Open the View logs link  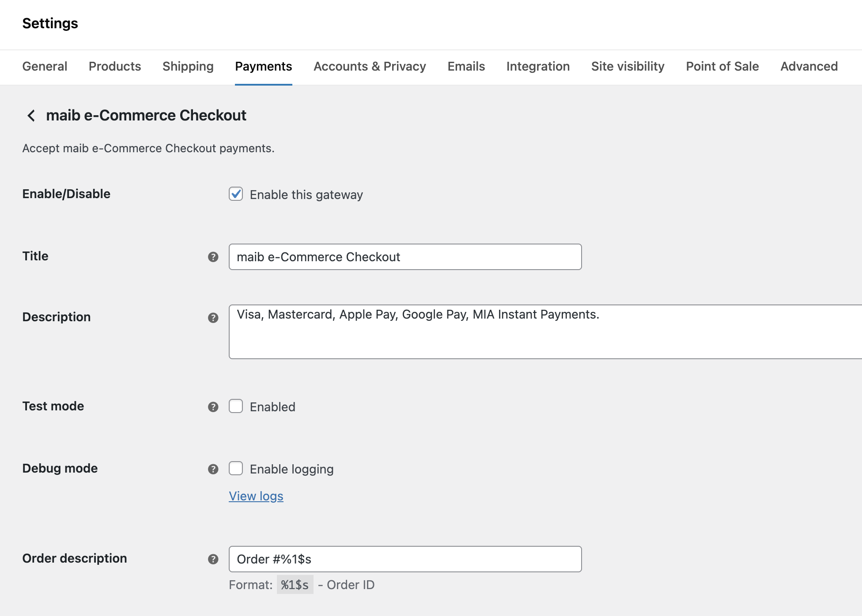pos(256,496)
